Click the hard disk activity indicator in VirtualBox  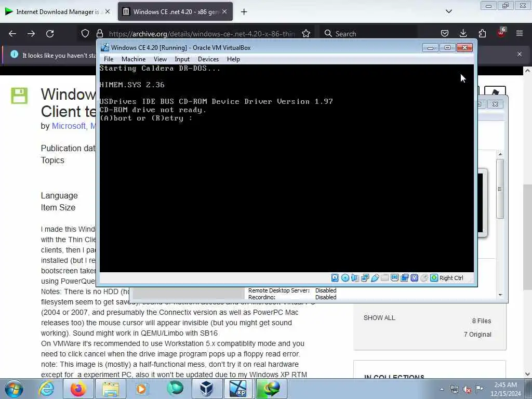[x=335, y=278]
